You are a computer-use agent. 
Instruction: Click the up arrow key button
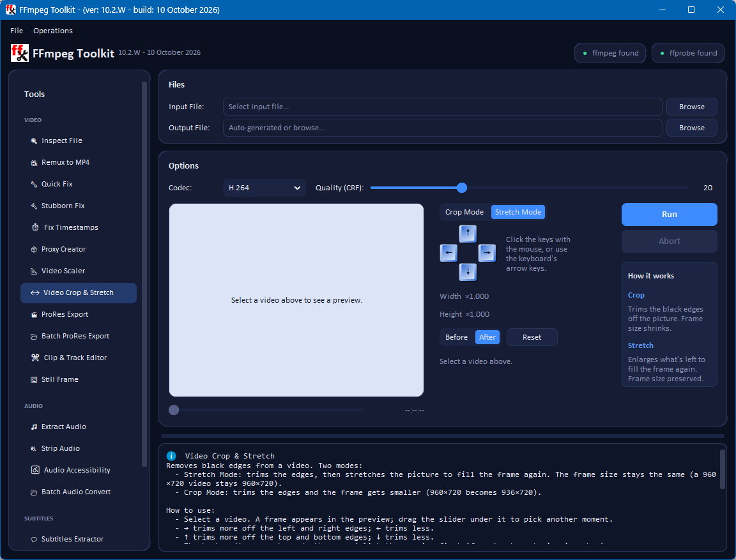click(x=468, y=233)
